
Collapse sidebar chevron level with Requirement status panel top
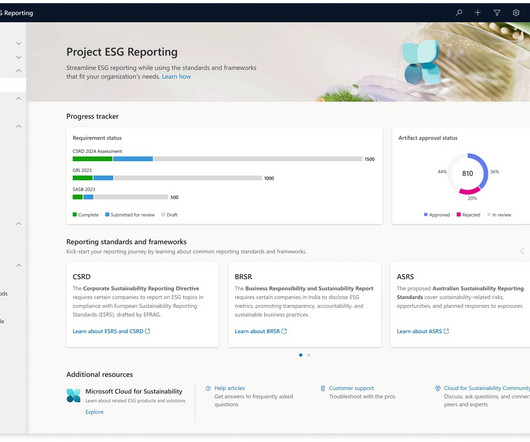pos(19,126)
